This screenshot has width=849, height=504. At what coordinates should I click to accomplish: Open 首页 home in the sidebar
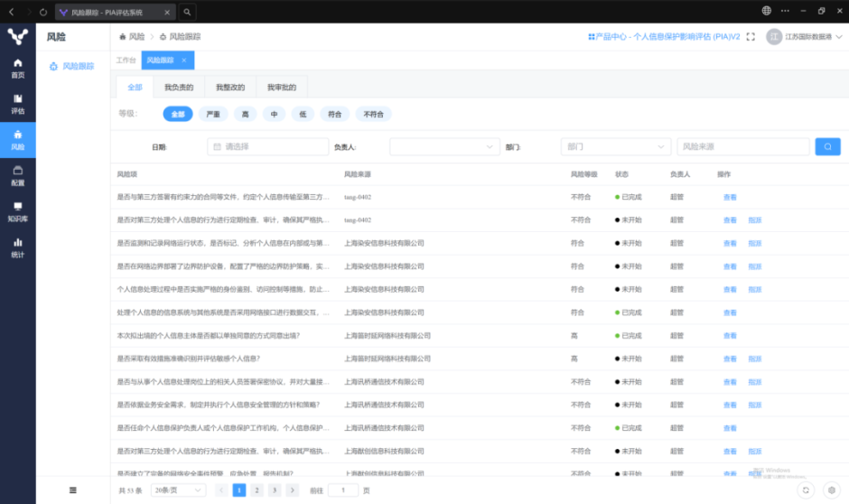click(17, 68)
